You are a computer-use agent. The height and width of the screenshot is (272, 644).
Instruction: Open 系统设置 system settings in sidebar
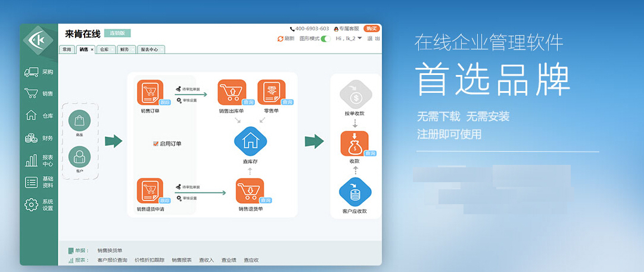[39, 205]
